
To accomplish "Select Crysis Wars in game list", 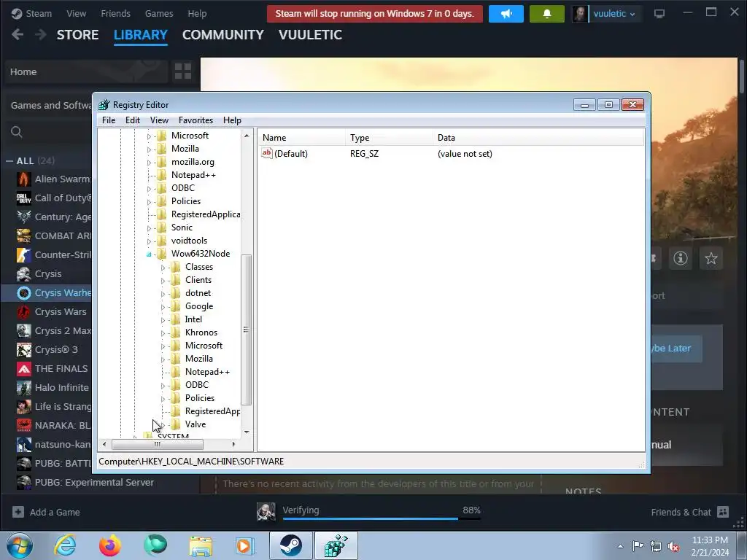I will [x=61, y=312].
